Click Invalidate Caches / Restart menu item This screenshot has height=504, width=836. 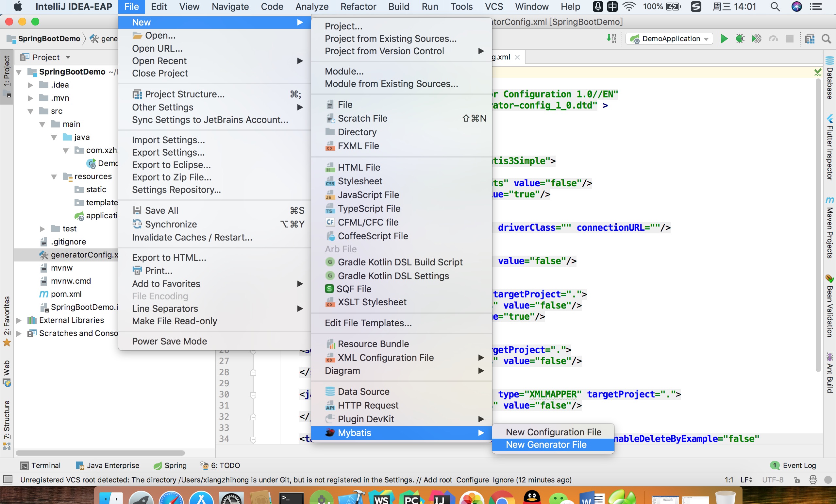(x=215, y=237)
